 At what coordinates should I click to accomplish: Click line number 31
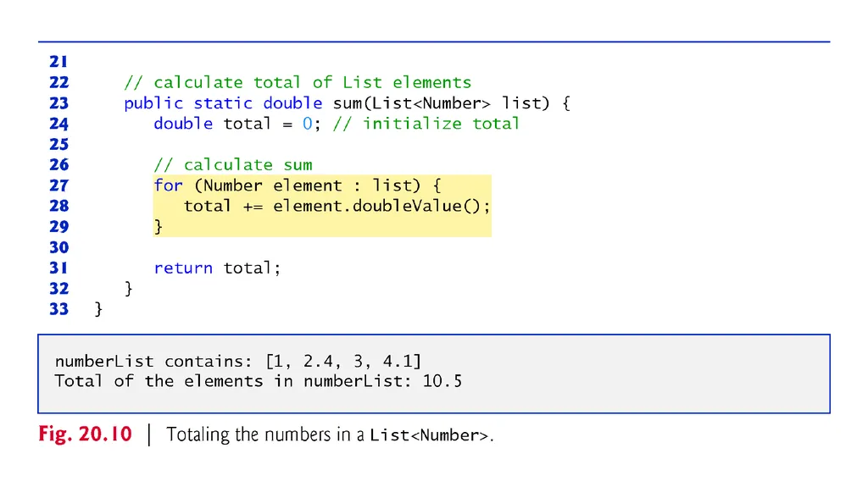58,268
